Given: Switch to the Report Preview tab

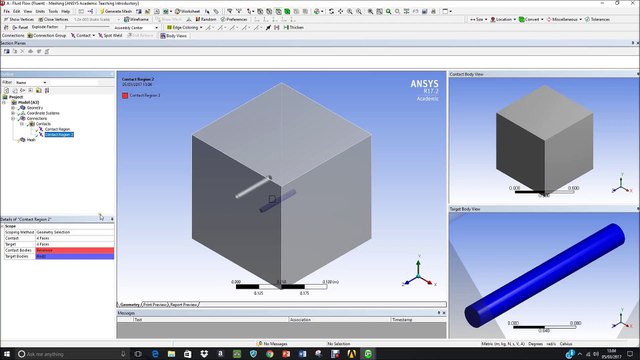Looking at the screenshot, I should tap(183, 304).
